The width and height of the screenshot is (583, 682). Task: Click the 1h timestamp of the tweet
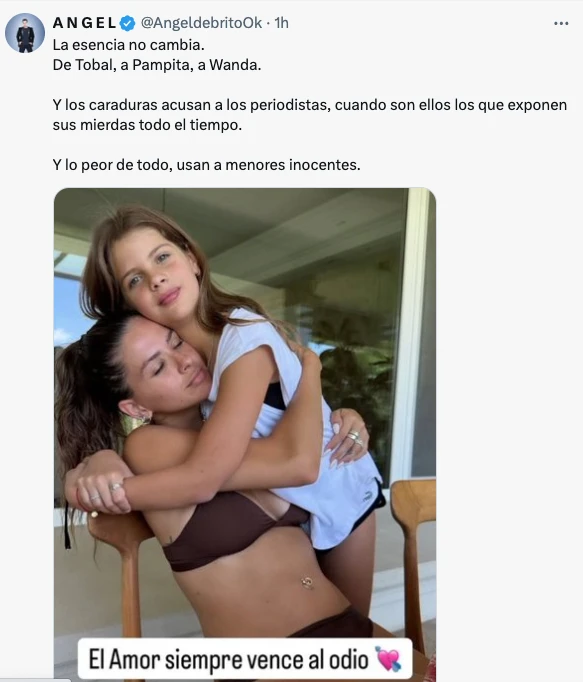coord(281,23)
